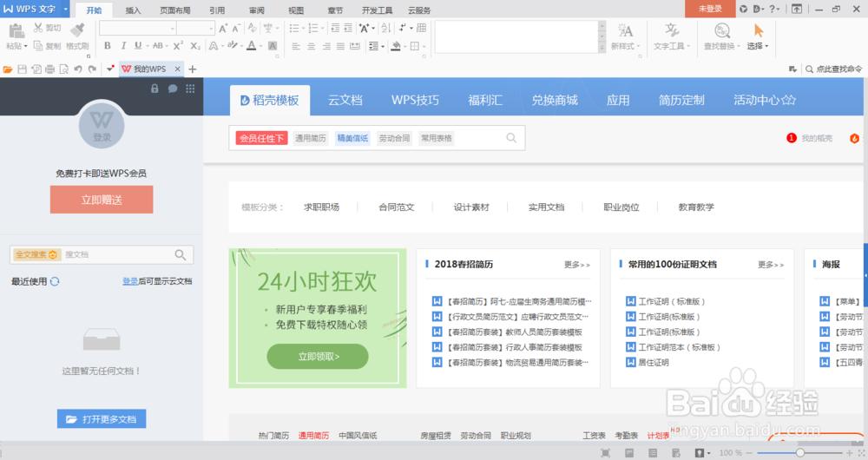Click the increase font size icon
The image size is (868, 460).
coord(223,29)
